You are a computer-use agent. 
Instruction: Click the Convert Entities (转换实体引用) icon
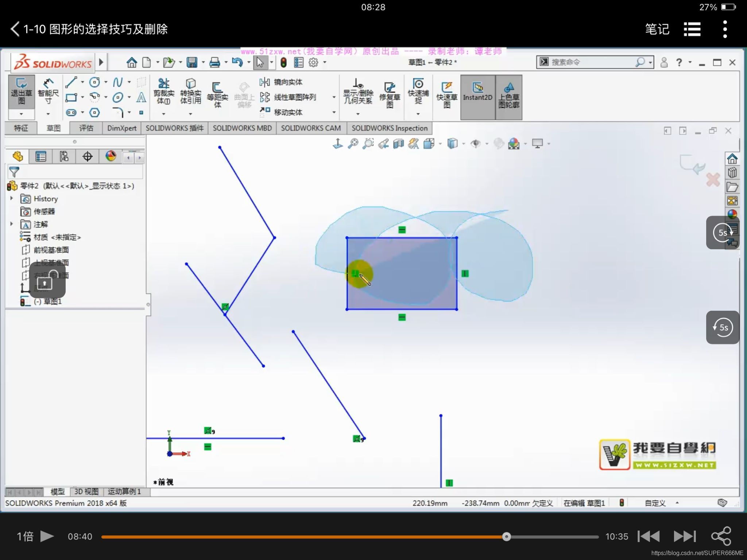click(190, 91)
